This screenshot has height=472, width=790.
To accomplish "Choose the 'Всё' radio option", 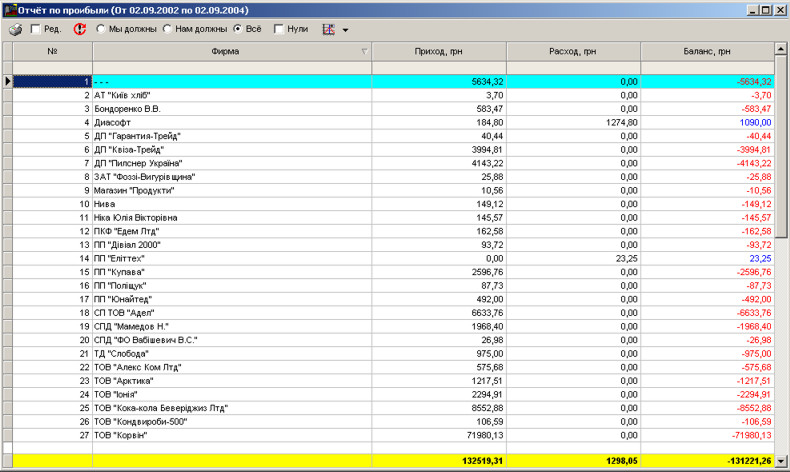I will coord(238,29).
